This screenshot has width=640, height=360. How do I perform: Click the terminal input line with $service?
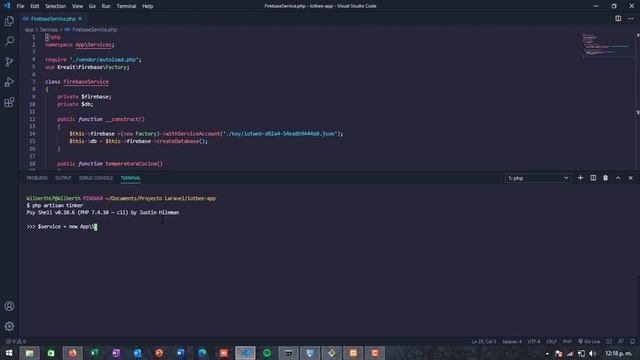pos(62,227)
